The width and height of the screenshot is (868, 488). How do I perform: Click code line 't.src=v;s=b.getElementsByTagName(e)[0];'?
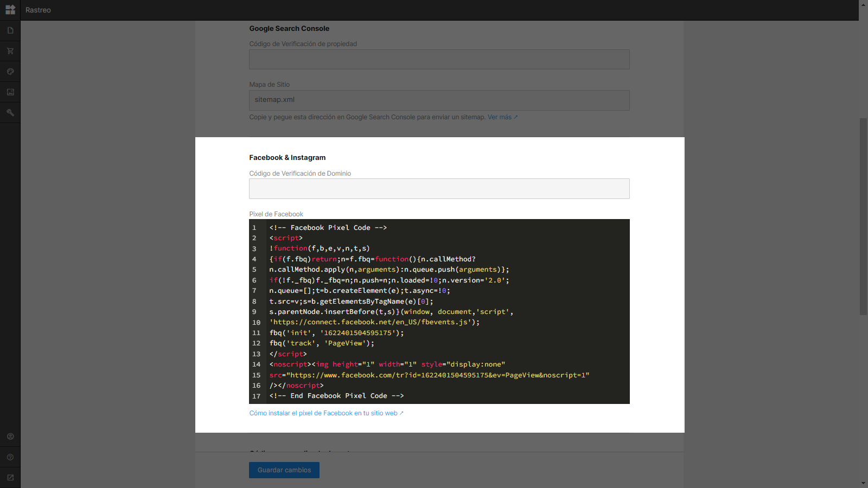[x=352, y=301]
